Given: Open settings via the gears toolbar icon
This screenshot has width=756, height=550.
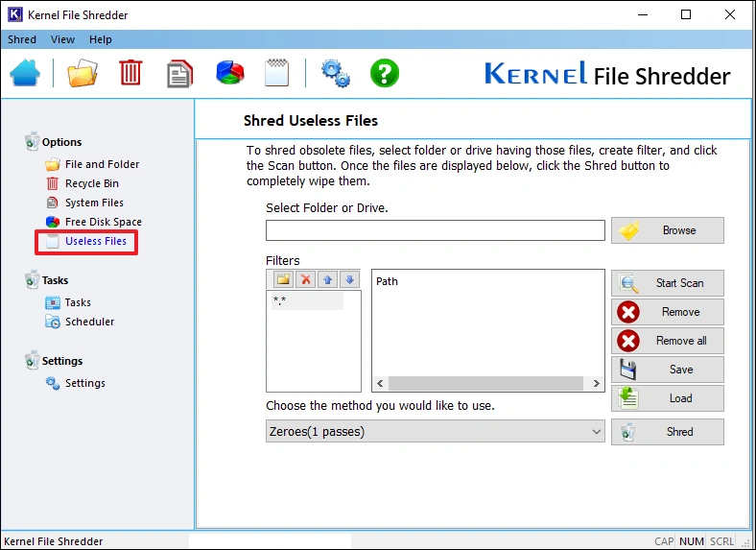Looking at the screenshot, I should tap(335, 74).
